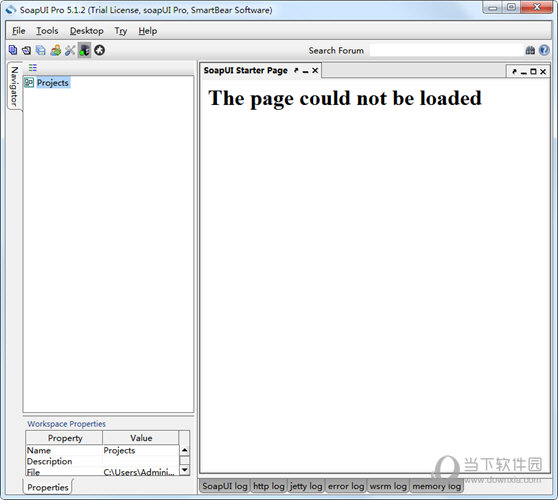Click the desktop panel detach arrow icon
Image resolution: width=558 pixels, height=500 pixels.
(x=514, y=72)
